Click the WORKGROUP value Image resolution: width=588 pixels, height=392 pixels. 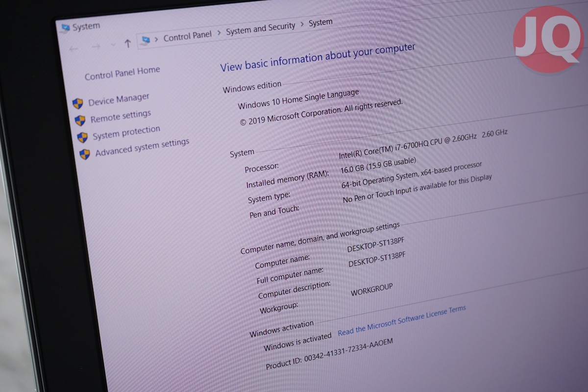(x=372, y=290)
